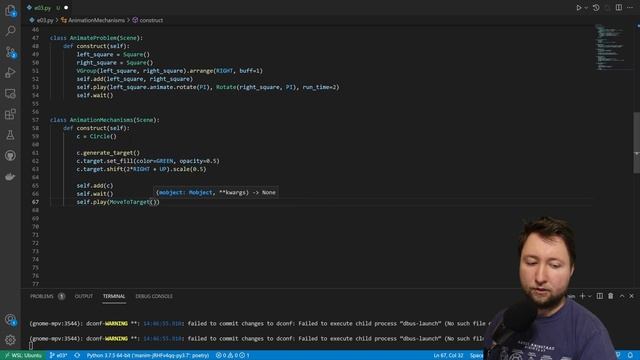The height and width of the screenshot is (360, 640).
Task: Click the parameter hint tooltip
Action: [216, 192]
